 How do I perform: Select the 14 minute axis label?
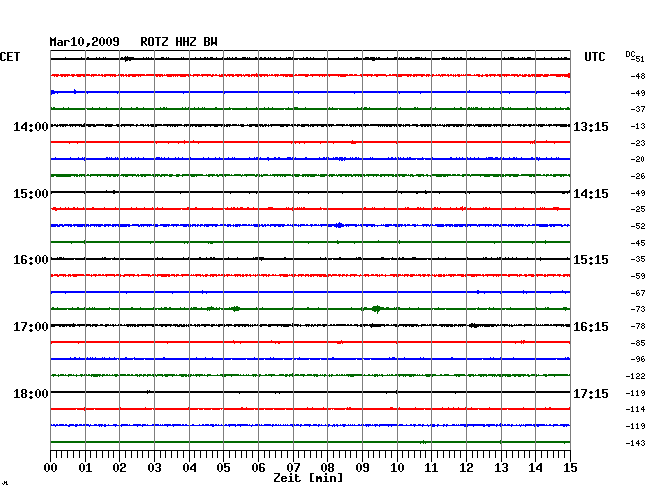535,467
